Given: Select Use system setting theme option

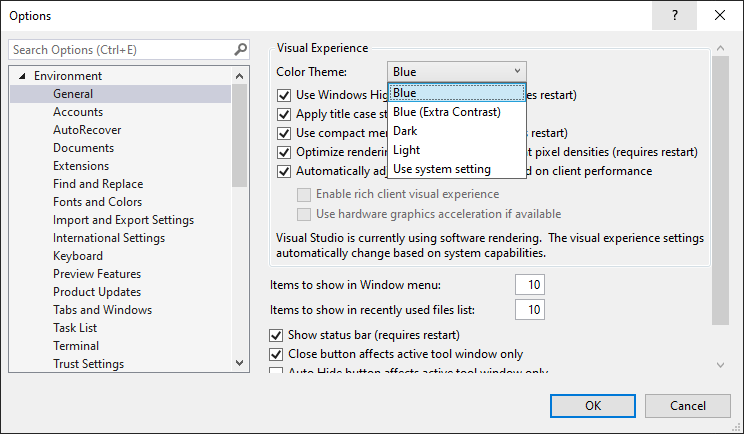Looking at the screenshot, I should point(441,169).
